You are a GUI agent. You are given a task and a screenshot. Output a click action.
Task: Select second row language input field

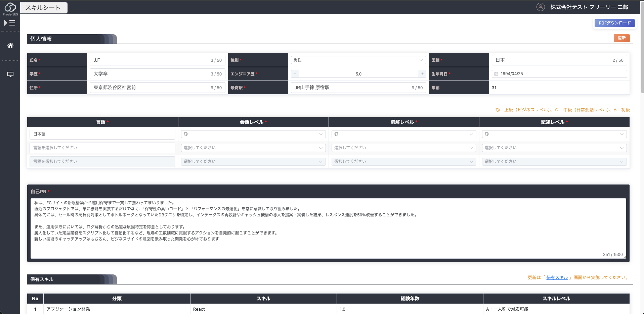click(102, 148)
